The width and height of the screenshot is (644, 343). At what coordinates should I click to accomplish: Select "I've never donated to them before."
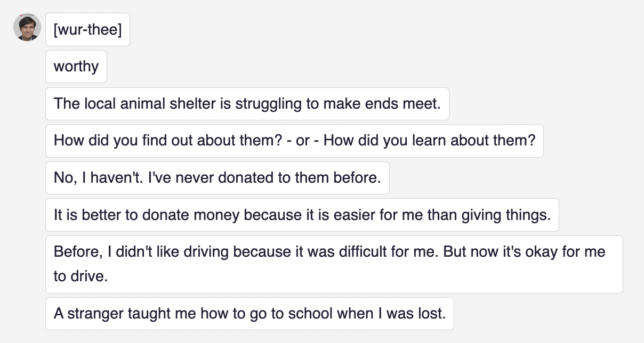point(264,177)
